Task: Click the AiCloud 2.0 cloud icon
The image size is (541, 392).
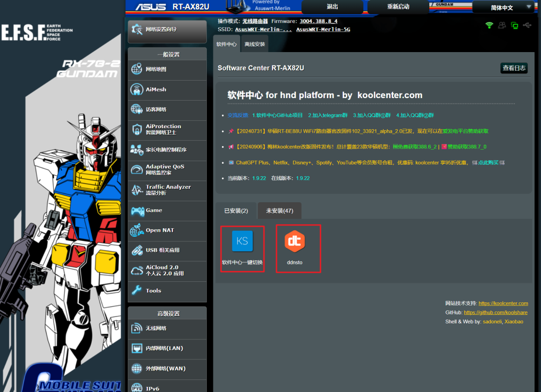Action: point(137,271)
